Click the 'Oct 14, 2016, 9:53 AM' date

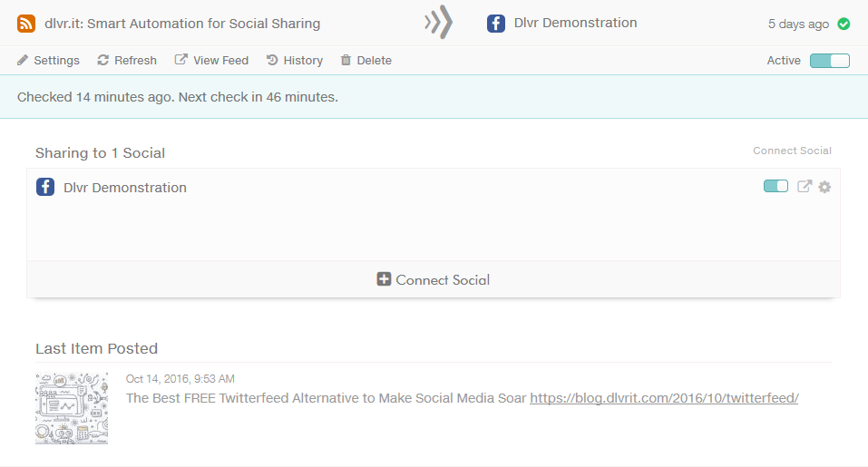pyautogui.click(x=180, y=378)
